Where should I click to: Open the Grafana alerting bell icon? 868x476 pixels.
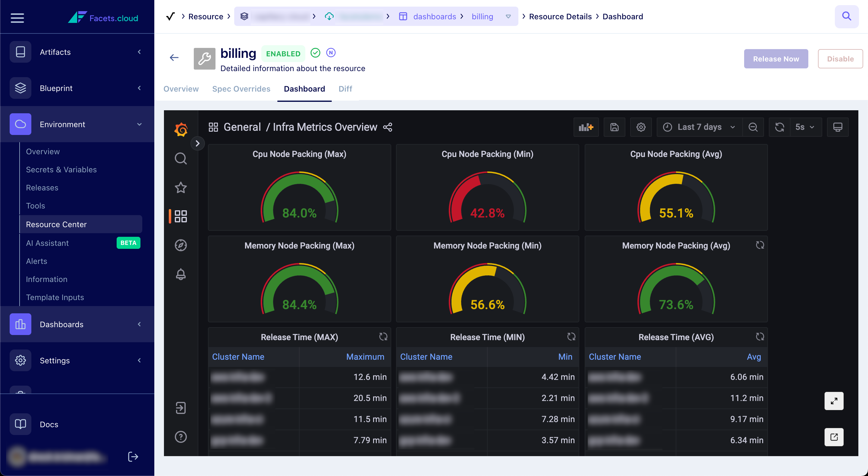point(181,274)
